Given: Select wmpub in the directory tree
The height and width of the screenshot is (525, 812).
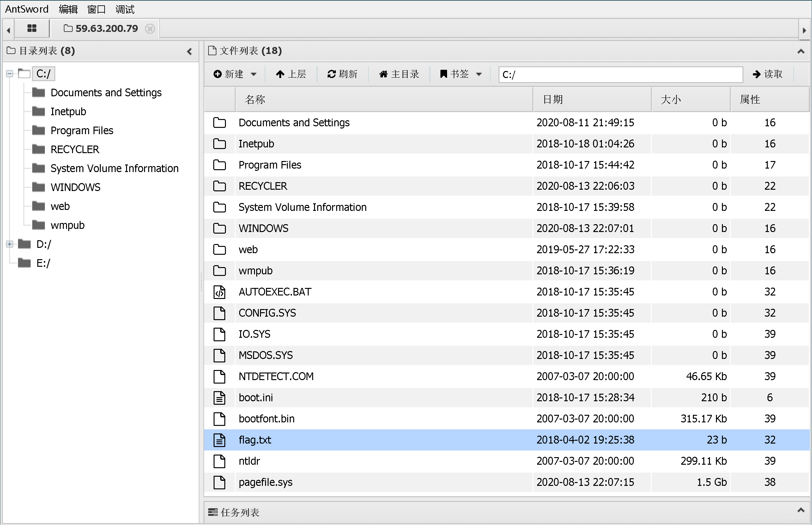Looking at the screenshot, I should click(68, 225).
